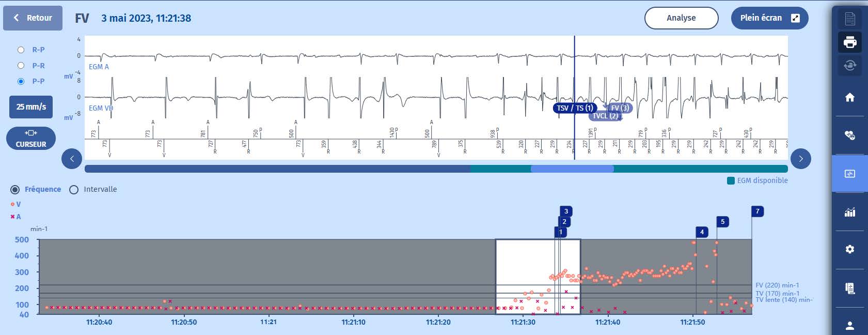Click the TSV / TS (1) marker label
This screenshot has width=868, height=335.
click(574, 108)
